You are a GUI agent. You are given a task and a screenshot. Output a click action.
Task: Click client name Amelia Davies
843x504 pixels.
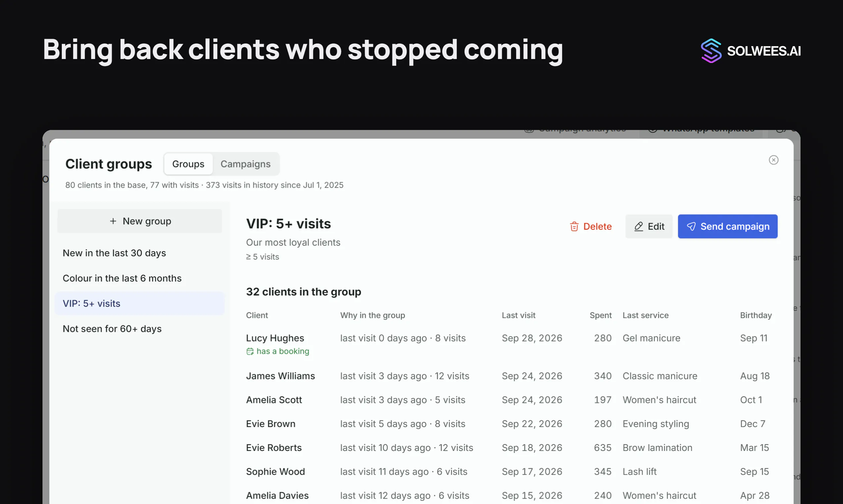click(277, 496)
